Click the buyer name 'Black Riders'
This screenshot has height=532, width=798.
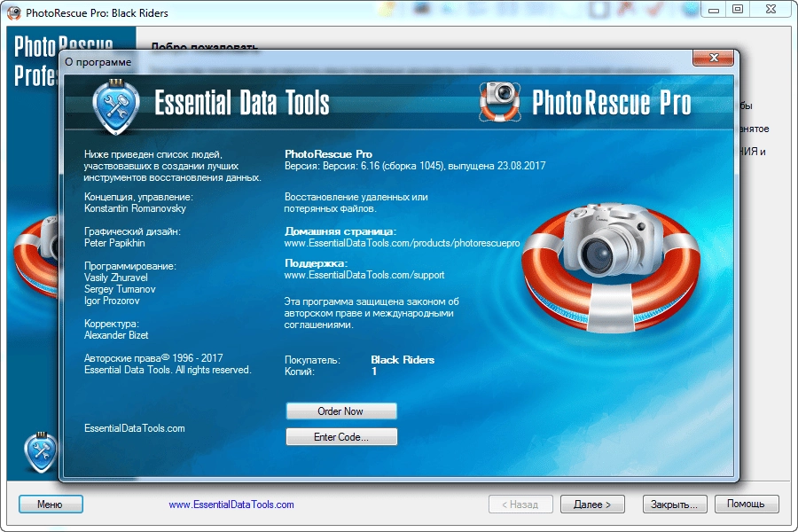coord(403,360)
